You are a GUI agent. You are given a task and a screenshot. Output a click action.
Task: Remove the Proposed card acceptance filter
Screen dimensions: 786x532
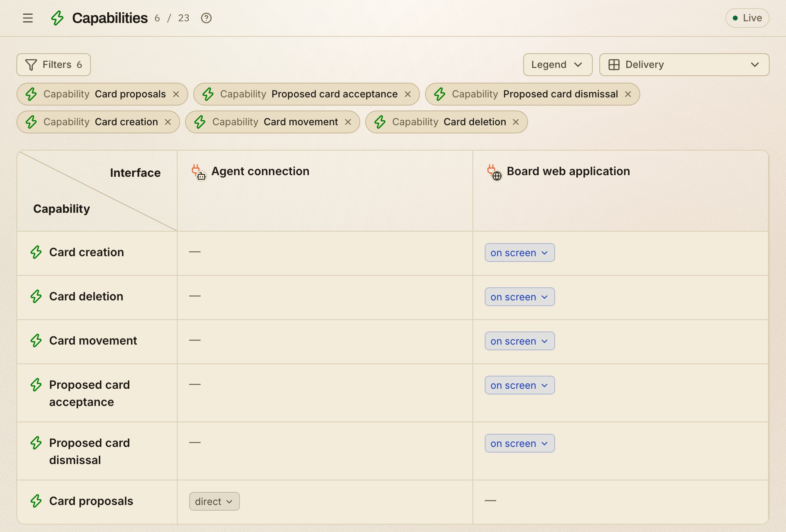(x=408, y=94)
